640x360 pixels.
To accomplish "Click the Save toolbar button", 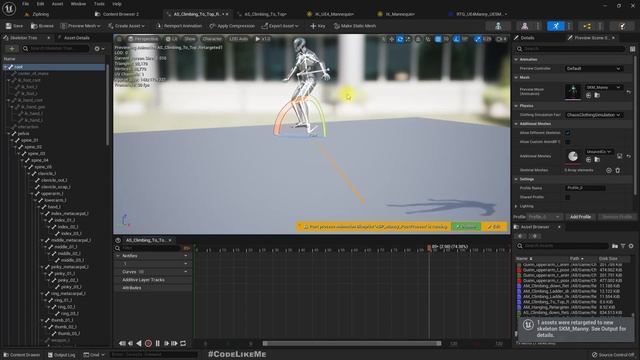I will (x=14, y=26).
